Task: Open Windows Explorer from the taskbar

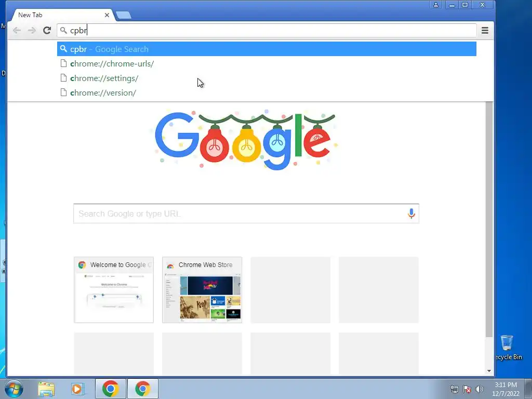Action: coord(46,389)
